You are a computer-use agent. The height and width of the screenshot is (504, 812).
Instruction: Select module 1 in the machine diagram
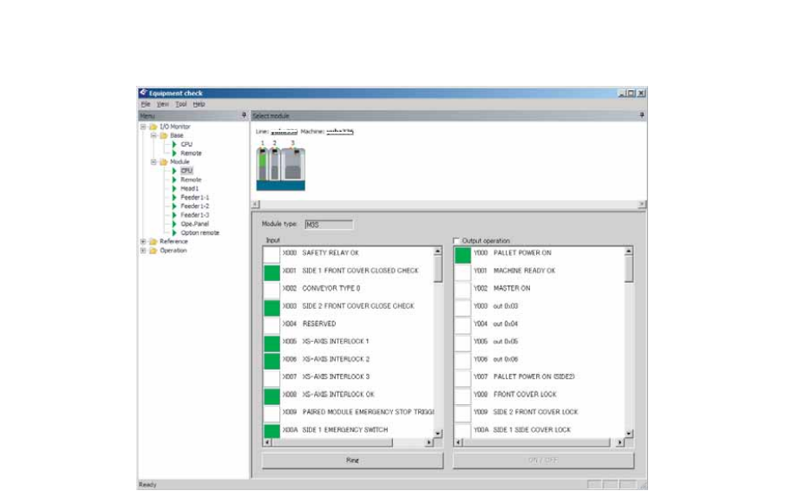click(263, 165)
